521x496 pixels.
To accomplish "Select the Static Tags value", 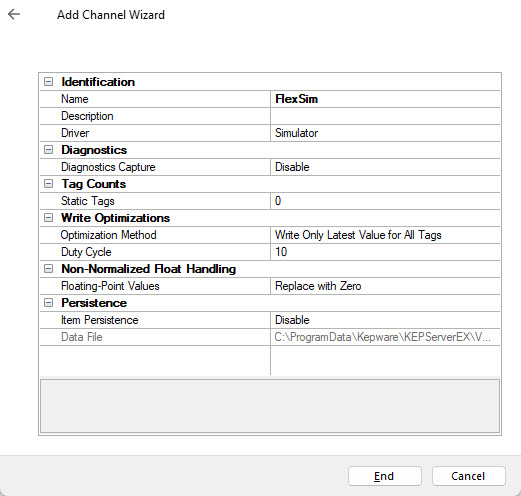I will click(385, 201).
